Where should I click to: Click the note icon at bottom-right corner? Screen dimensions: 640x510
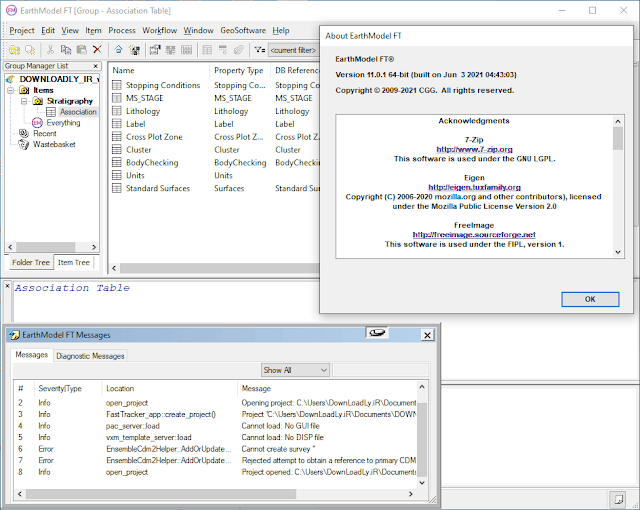coord(618,499)
